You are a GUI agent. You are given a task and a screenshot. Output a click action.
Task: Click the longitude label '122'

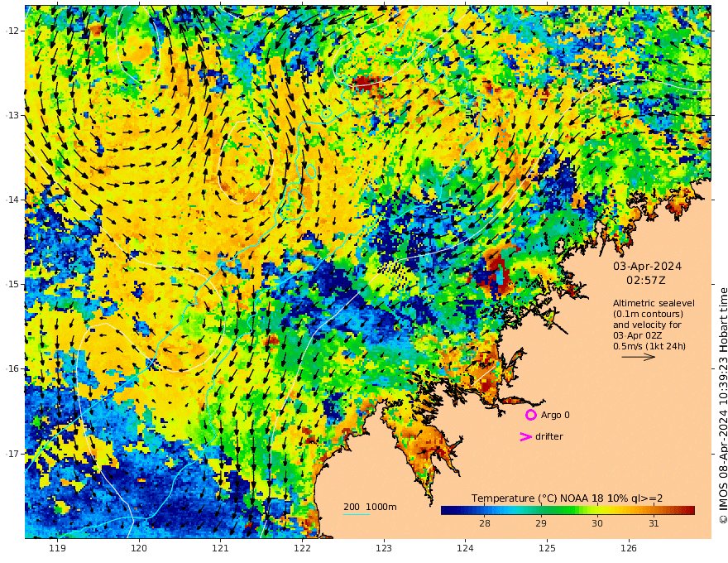coord(302,548)
